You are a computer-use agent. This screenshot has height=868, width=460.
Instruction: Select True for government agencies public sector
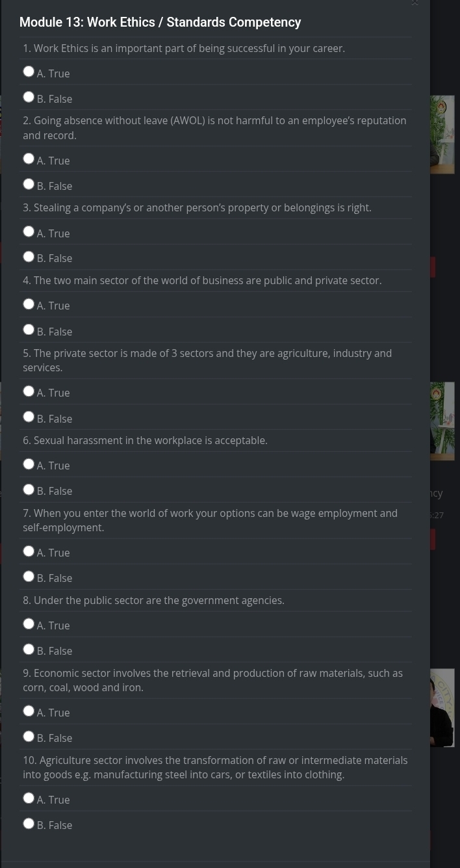click(29, 624)
